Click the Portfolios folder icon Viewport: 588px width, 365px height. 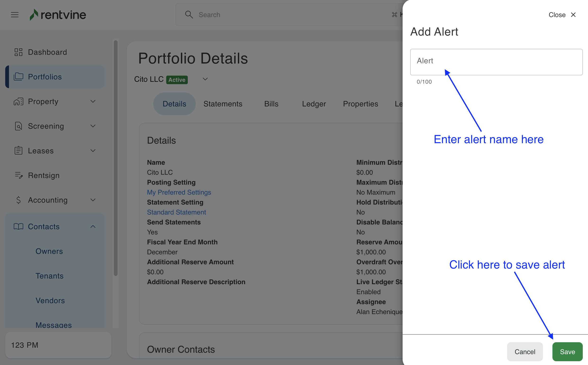pyautogui.click(x=18, y=77)
